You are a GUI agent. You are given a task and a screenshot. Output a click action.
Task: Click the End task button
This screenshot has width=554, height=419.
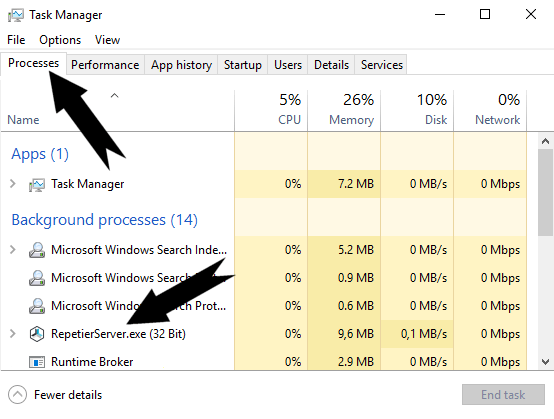[x=503, y=395]
